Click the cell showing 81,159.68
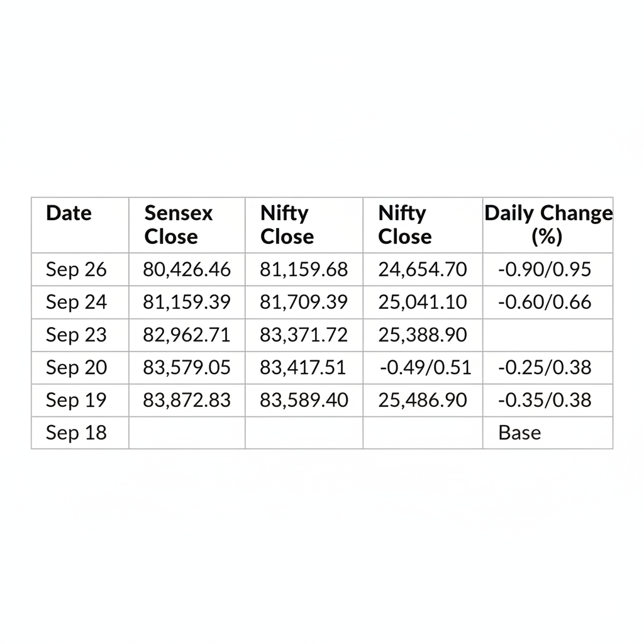The height and width of the screenshot is (644, 644). pos(304,270)
